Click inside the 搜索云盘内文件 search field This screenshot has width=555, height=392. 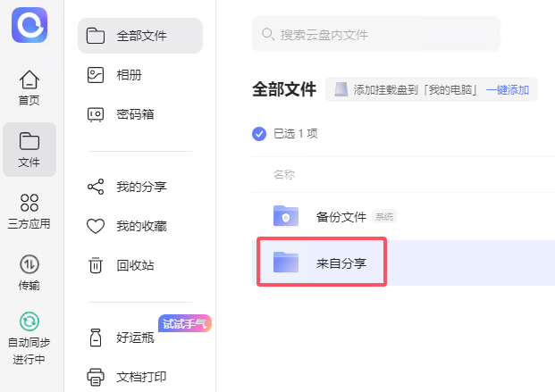(375, 35)
